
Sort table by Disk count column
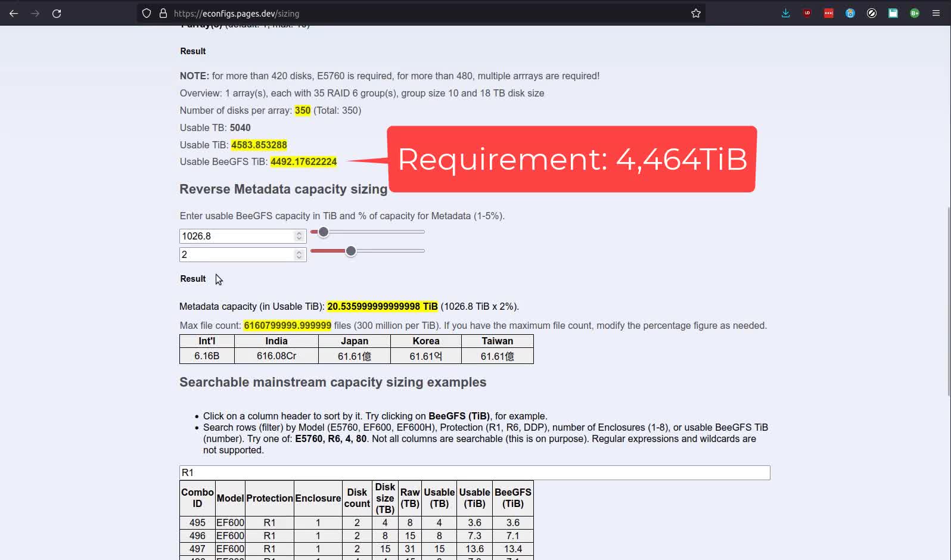(x=357, y=498)
